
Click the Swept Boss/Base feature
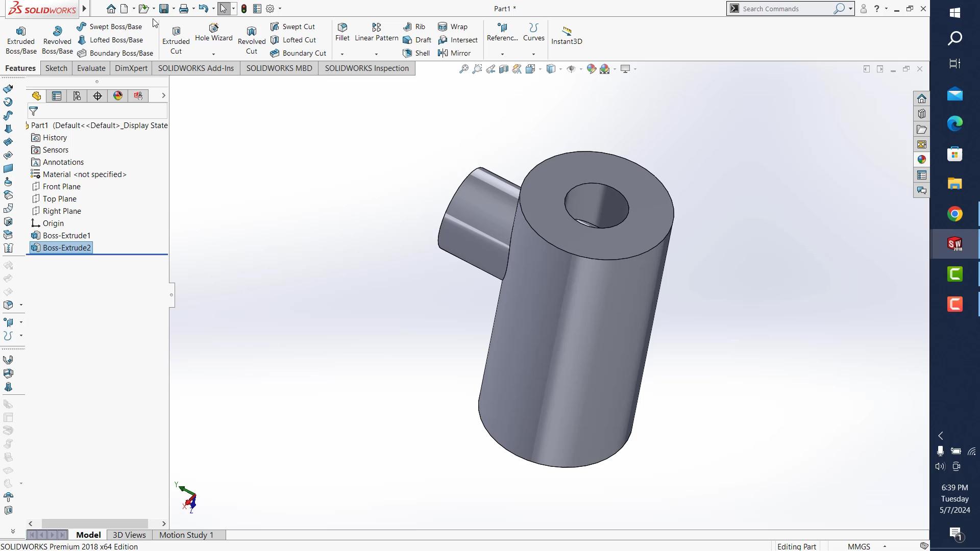[x=110, y=26]
